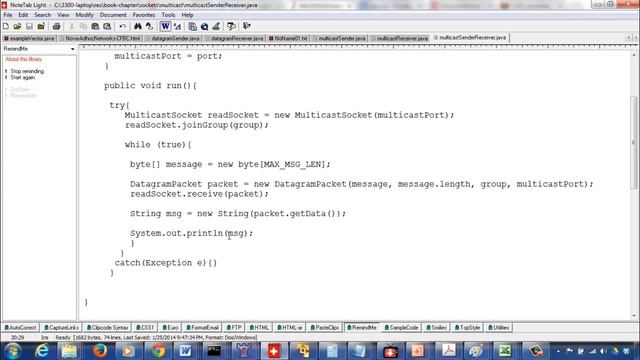Open Find using the binoculars icon
640x360 pixels.
coord(138,27)
